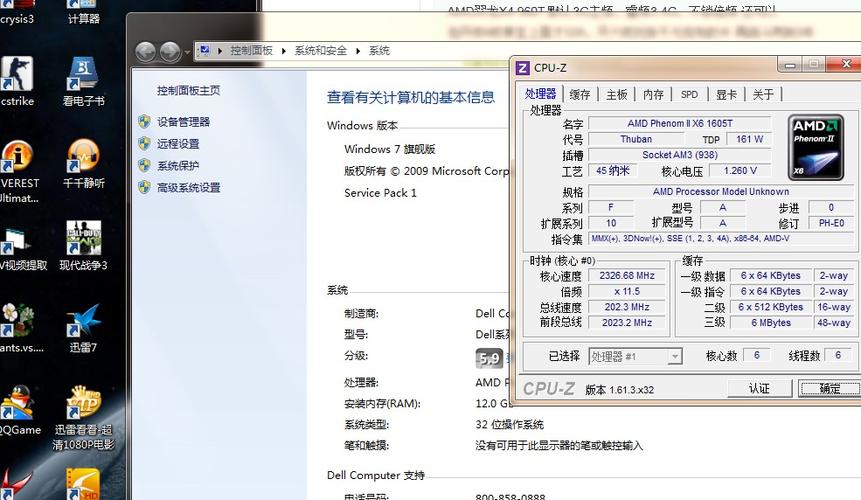
Task: Open the 处理器 #1 selection dropdown in CPU-Z
Action: 635,357
